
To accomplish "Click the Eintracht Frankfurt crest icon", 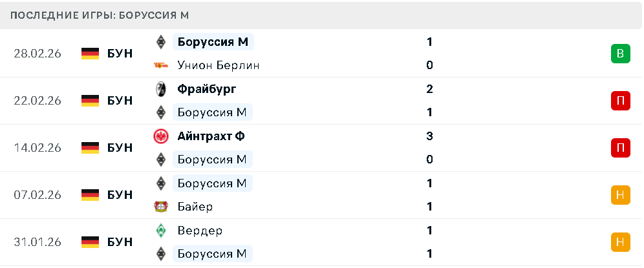I will point(160,136).
